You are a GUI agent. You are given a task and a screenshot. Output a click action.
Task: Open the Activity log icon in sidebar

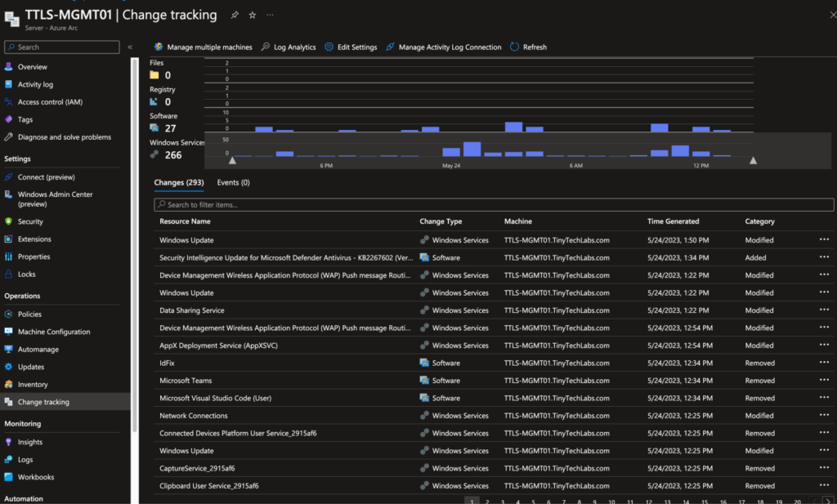point(8,84)
